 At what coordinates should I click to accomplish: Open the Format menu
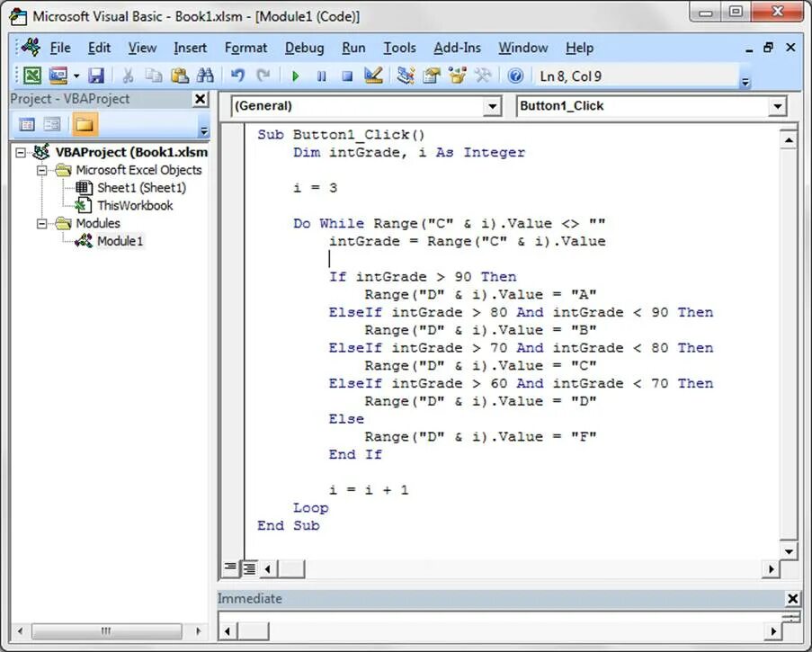(245, 48)
